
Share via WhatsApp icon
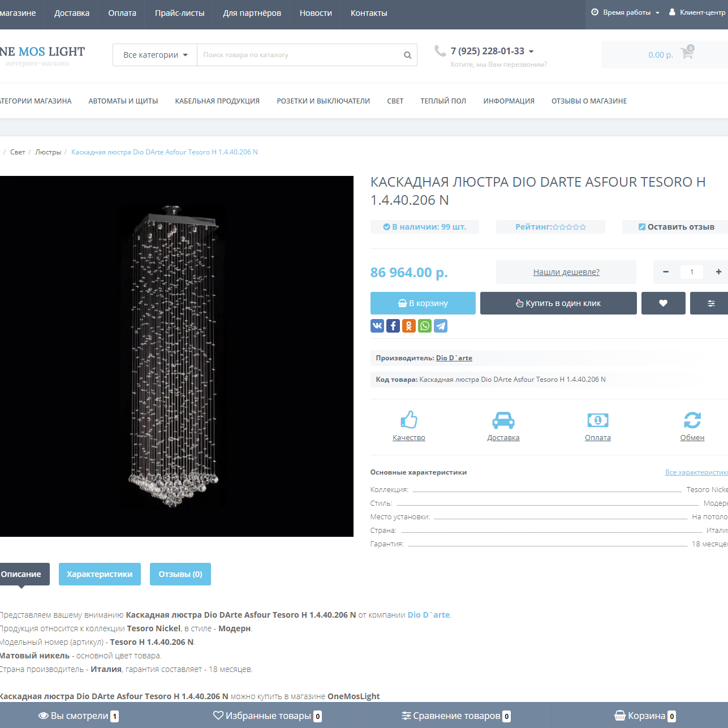[x=425, y=326]
